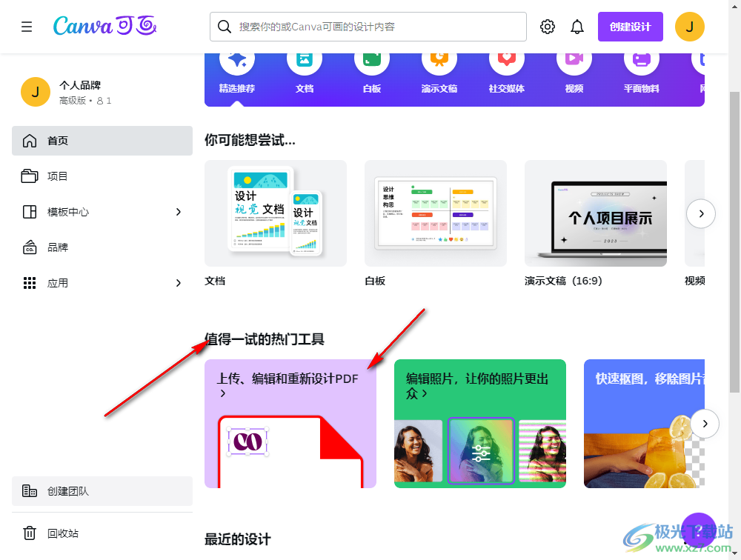
Task: Open 个人品牌 team switcher
Action: click(102, 92)
